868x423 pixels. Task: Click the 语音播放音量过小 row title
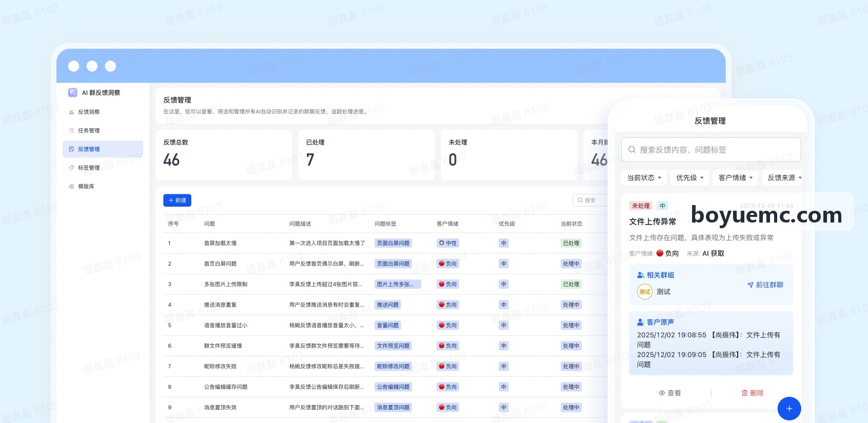click(226, 325)
